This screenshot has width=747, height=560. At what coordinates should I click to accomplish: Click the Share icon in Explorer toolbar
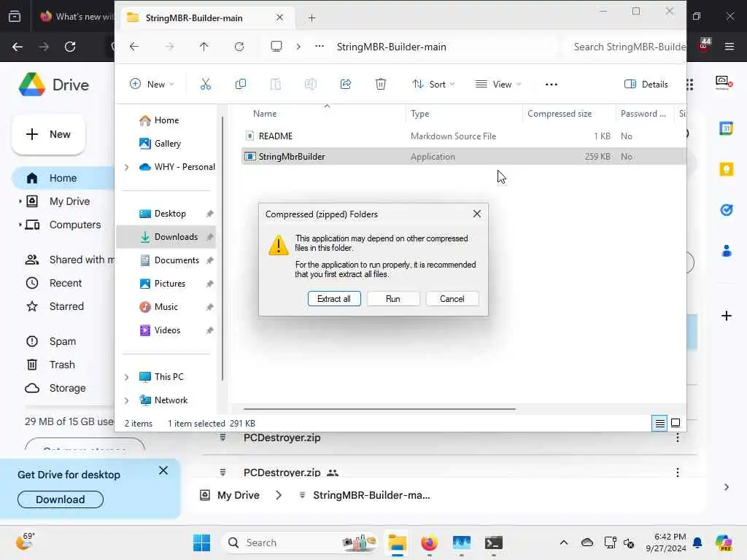(345, 85)
